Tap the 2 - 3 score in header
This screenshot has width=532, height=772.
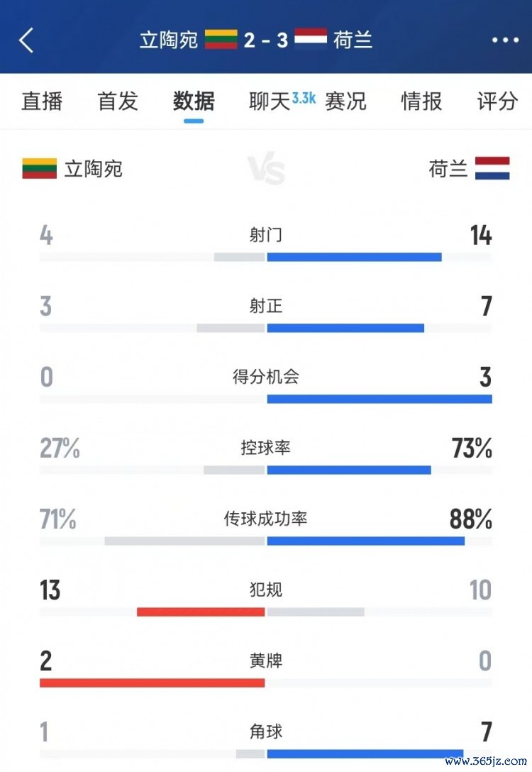[x=265, y=40]
